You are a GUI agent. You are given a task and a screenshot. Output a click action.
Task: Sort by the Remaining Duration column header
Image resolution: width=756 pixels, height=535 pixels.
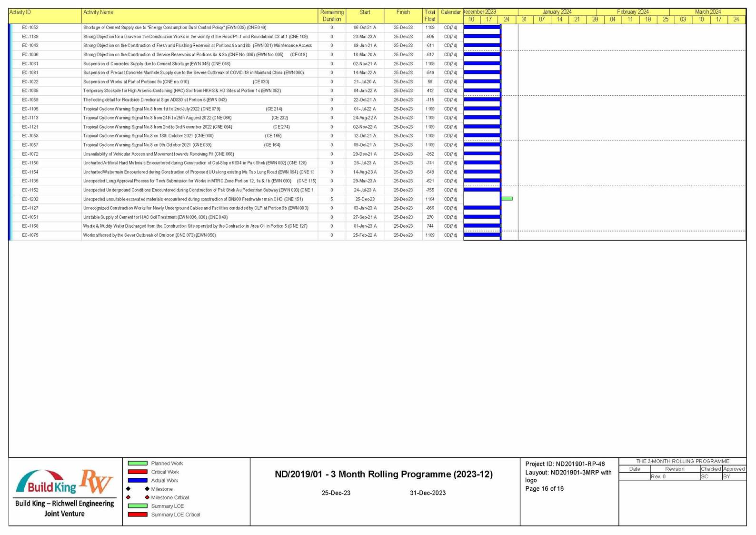tap(331, 16)
